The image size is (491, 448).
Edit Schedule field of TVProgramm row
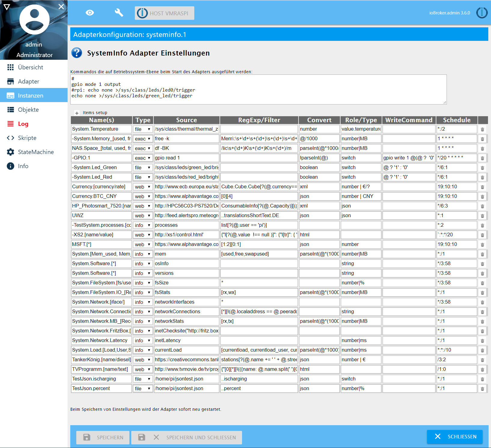pyautogui.click(x=457, y=369)
